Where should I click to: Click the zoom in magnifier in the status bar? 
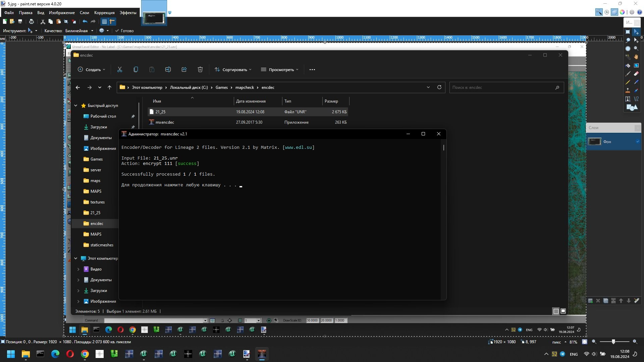[635, 342]
